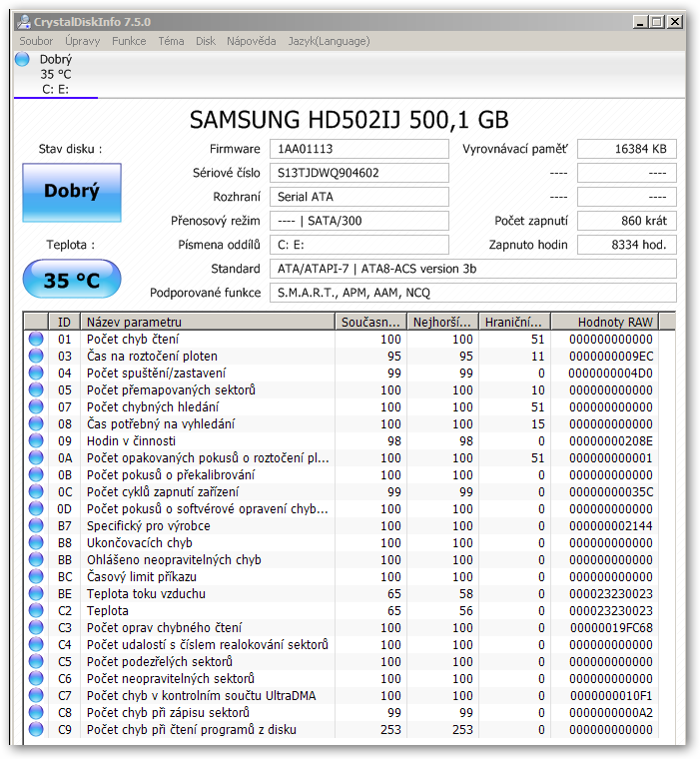Click status icon for C7 UltraDMA row
The height and width of the screenshot is (759, 700).
[36, 695]
